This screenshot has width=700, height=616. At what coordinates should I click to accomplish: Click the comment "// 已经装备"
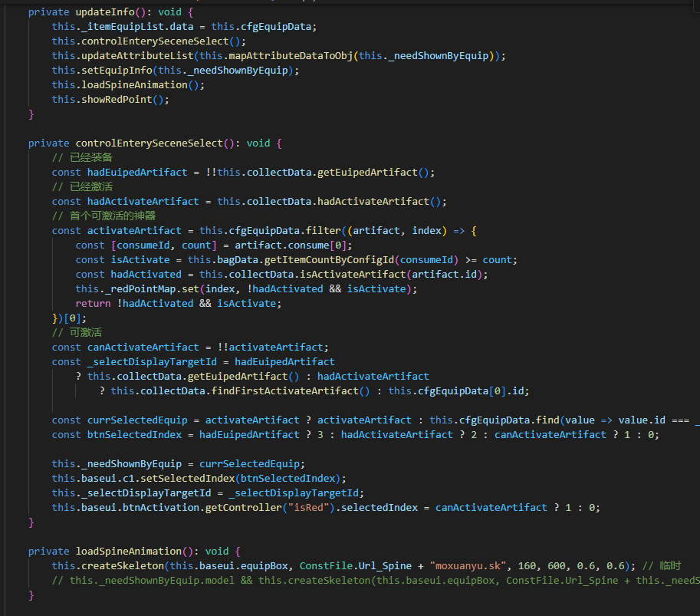(82, 158)
